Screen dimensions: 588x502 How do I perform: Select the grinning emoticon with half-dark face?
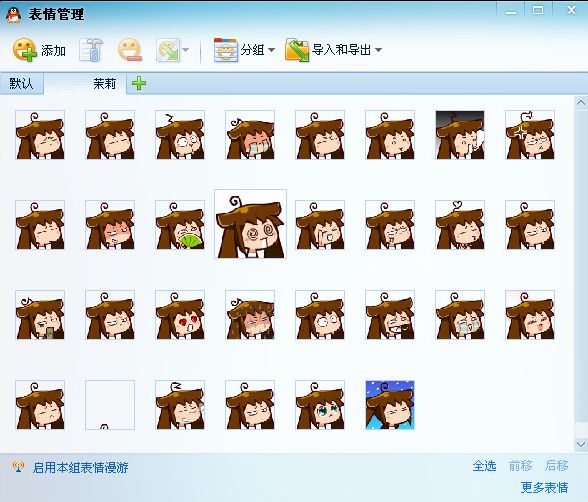click(x=390, y=315)
